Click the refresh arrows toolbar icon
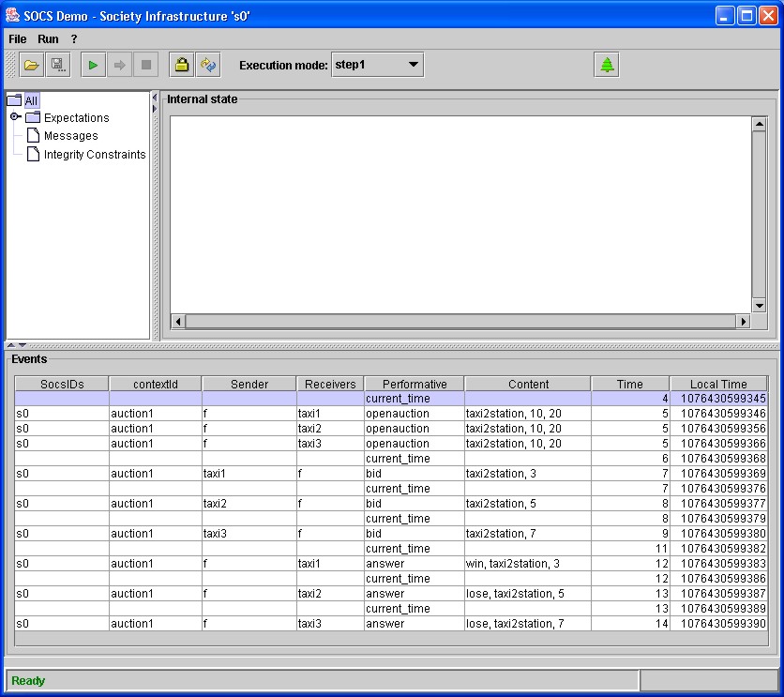The width and height of the screenshot is (784, 697). tap(208, 65)
